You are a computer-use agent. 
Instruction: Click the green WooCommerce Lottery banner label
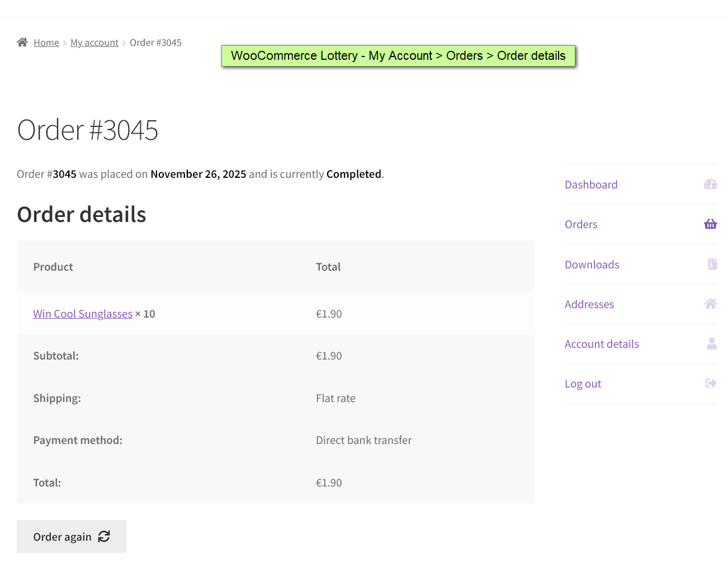point(398,56)
